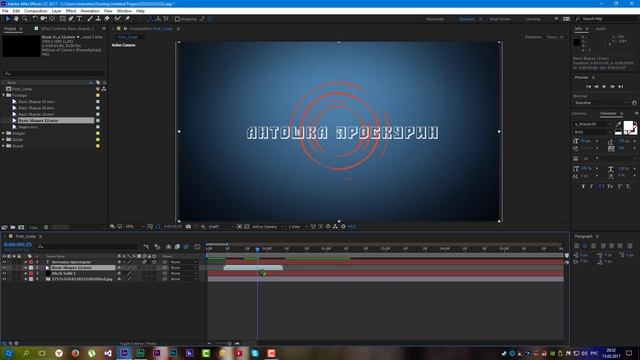This screenshot has width=640, height=360.
Task: Open the Active Camera view dropdown
Action: click(268, 227)
